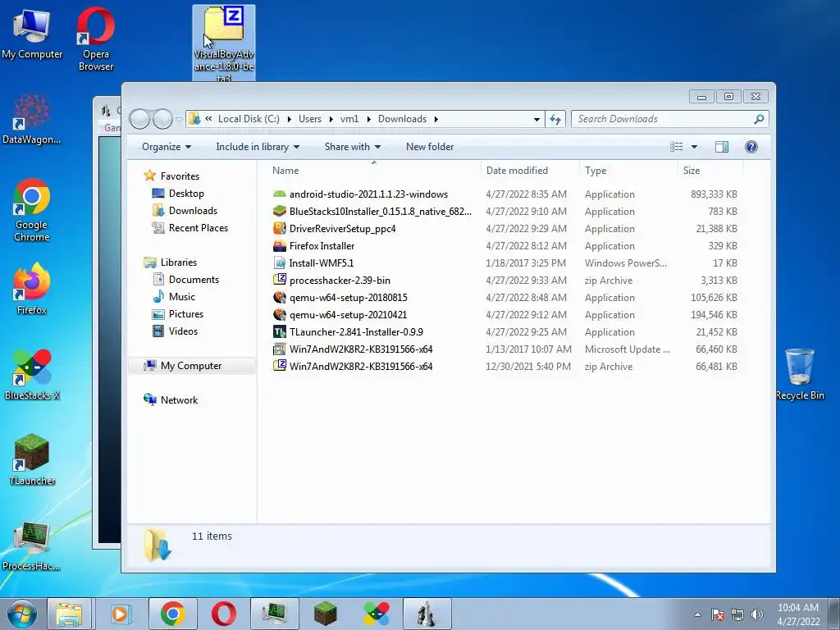
Task: Open the network tray icon
Action: point(737,614)
